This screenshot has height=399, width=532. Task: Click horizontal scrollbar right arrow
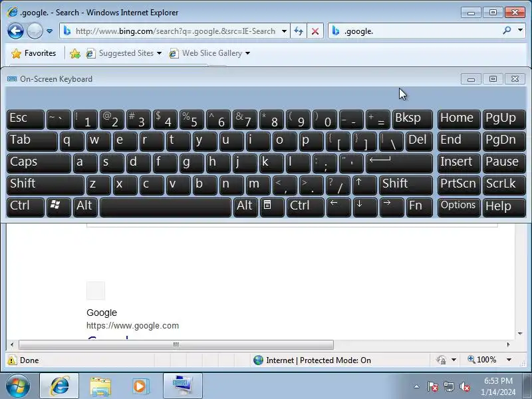(x=508, y=344)
